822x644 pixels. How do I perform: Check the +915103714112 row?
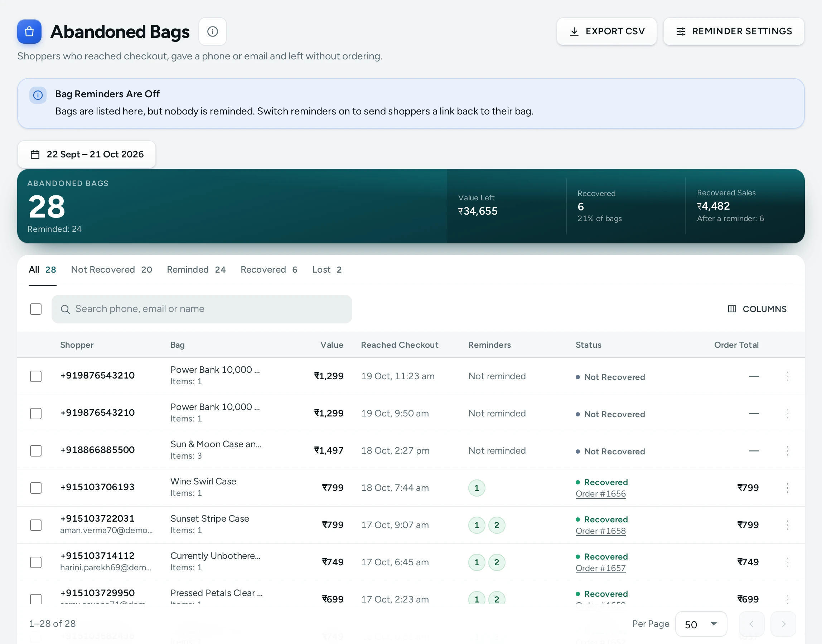click(36, 562)
